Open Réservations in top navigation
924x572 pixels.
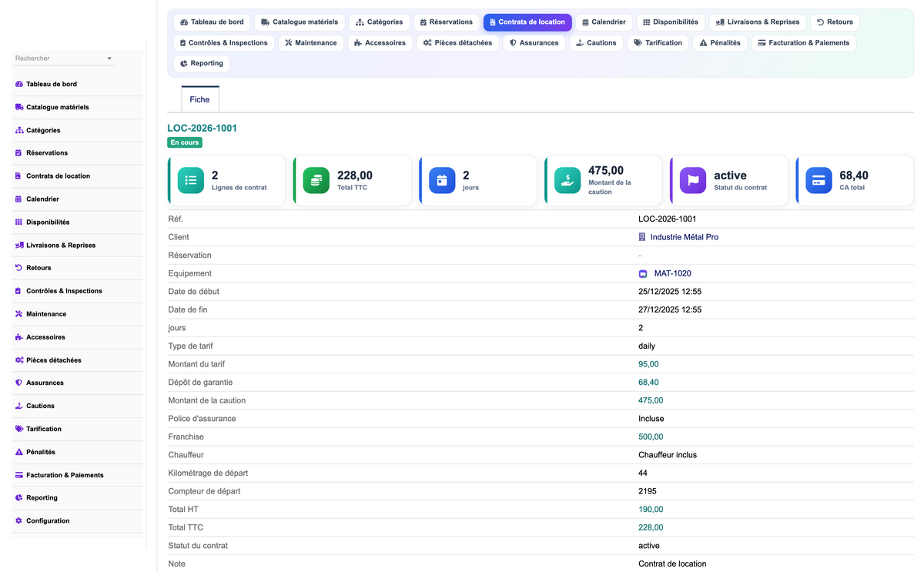coord(447,22)
